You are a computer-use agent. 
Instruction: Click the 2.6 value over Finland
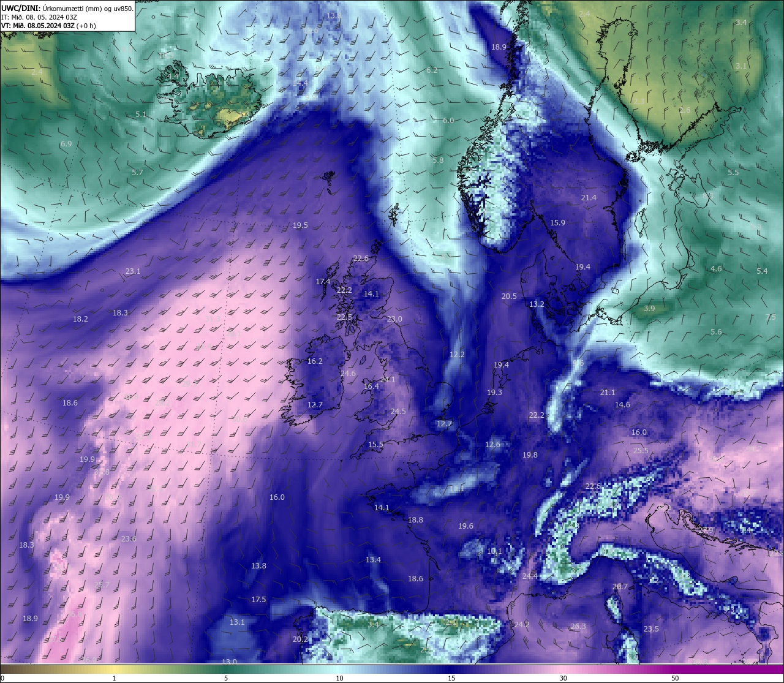(685, 110)
